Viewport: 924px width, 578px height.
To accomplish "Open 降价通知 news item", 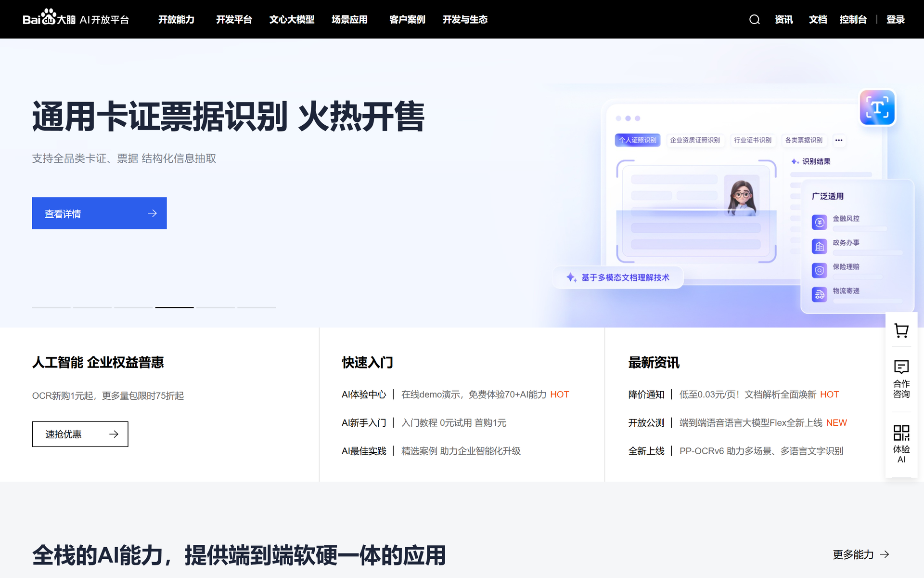I will (x=733, y=394).
